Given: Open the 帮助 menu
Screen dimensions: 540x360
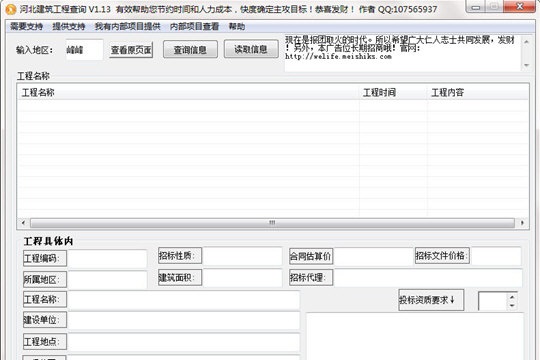Looking at the screenshot, I should click(x=237, y=27).
